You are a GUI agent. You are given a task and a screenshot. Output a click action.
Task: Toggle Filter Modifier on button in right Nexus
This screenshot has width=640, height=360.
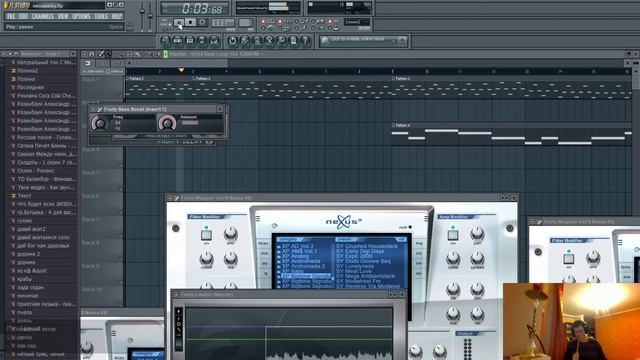coord(569,258)
